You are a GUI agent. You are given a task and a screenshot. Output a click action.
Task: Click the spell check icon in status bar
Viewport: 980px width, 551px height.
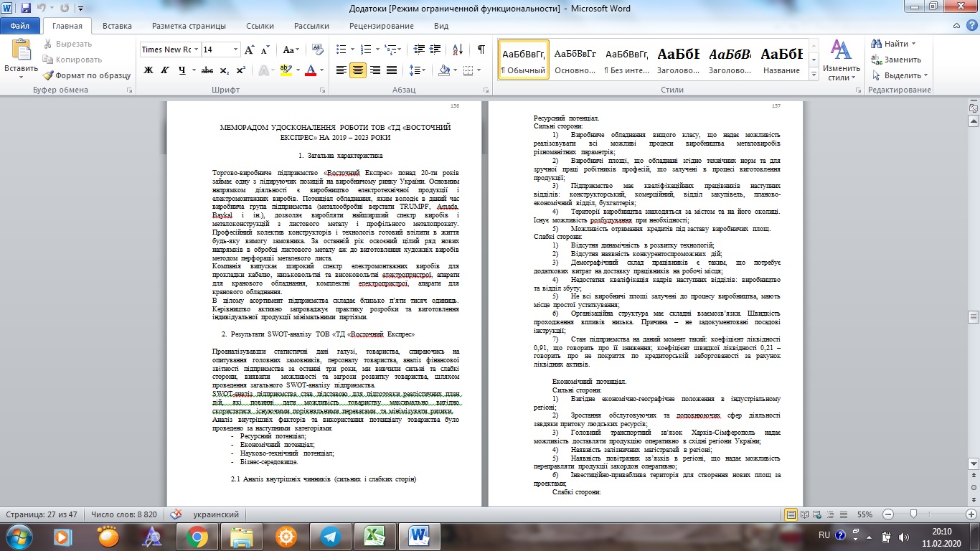click(x=176, y=514)
